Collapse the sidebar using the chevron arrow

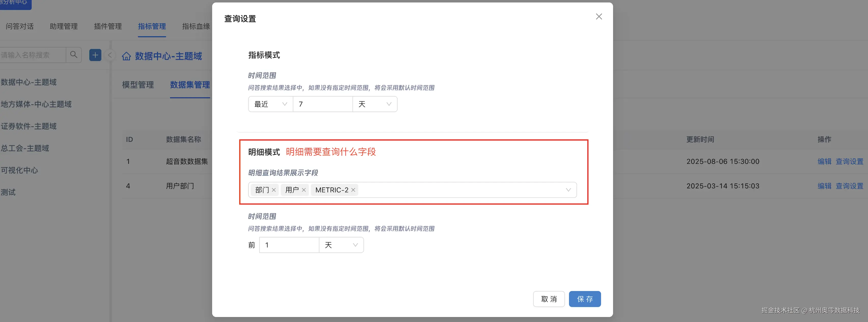coord(110,55)
